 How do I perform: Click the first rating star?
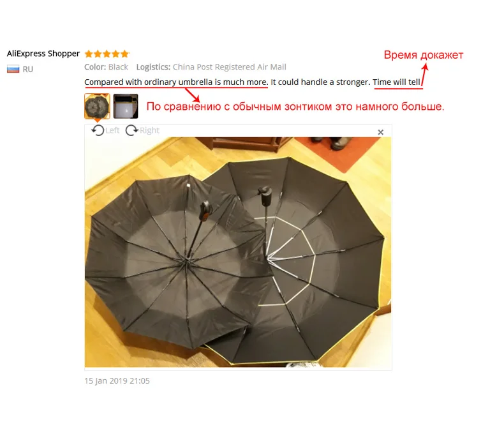[x=89, y=54]
